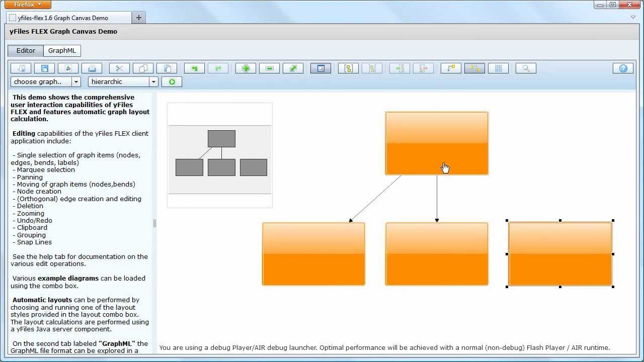Click the copy toolbar icon
This screenshot has height=362, width=644.
[143, 68]
